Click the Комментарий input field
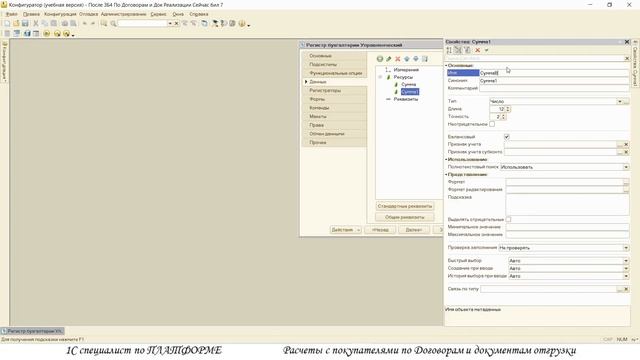640x360 pixels. point(554,88)
